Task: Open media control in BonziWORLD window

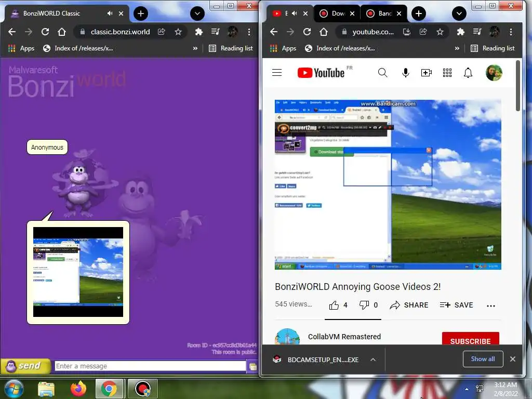Action: 216,32
